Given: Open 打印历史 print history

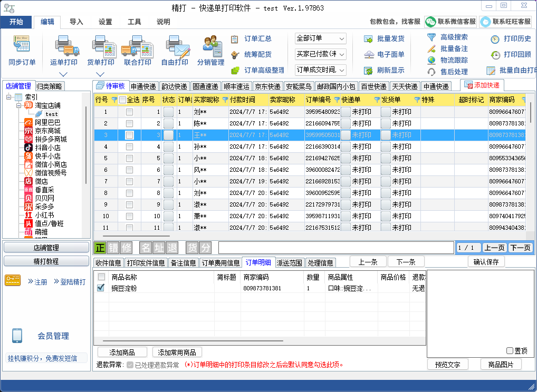Looking at the screenshot, I should (x=495, y=39).
